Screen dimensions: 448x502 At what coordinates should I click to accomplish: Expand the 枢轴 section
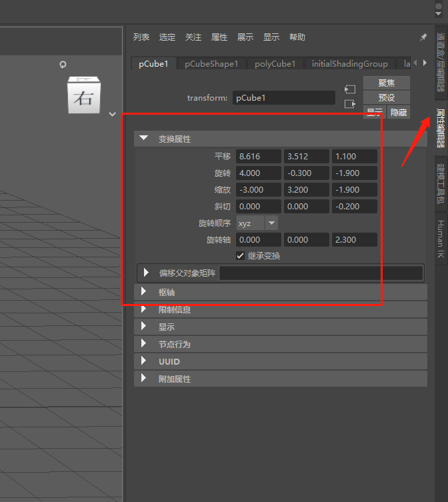coord(144,291)
